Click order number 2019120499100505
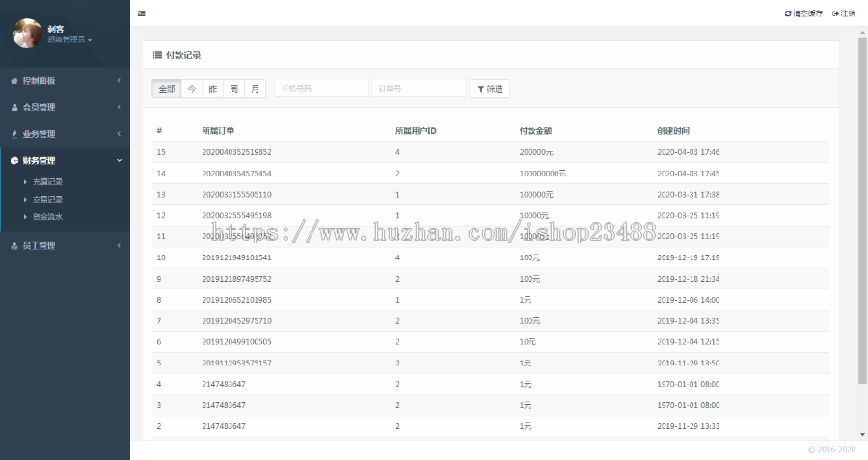The height and width of the screenshot is (460, 868). (236, 342)
